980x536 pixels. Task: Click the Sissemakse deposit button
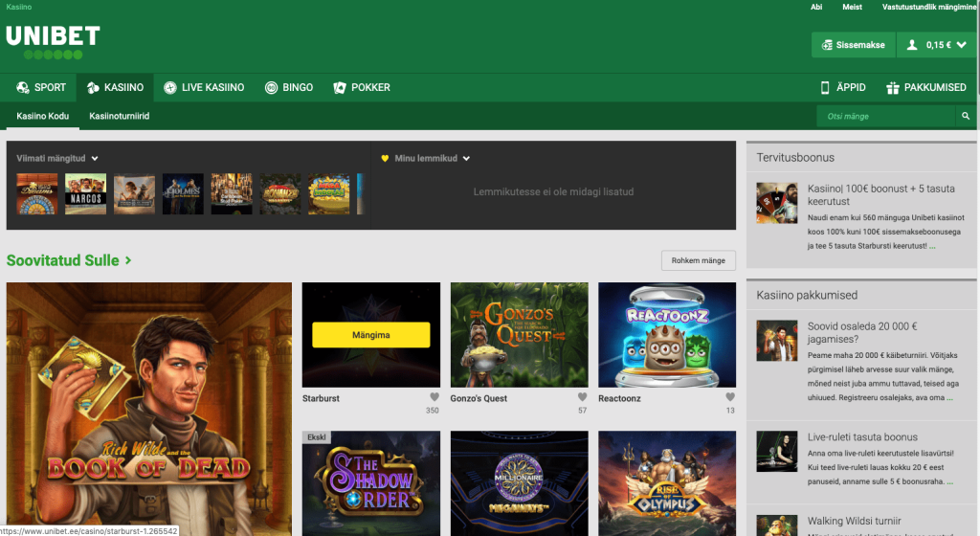point(853,45)
